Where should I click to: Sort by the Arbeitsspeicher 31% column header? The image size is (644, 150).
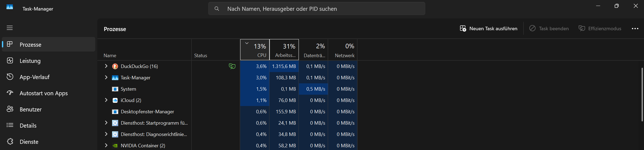point(284,50)
